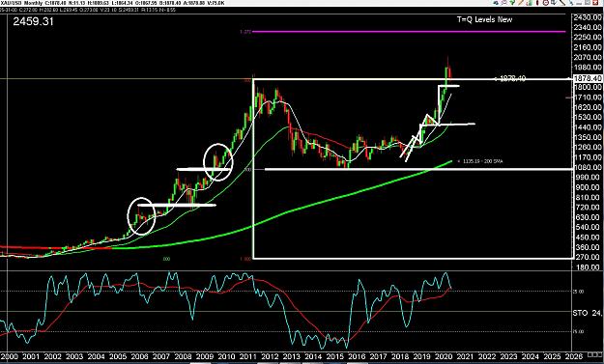Click the 2250.00 price axis label
The width and height of the screenshot is (604, 364).
pyautogui.click(x=587, y=38)
